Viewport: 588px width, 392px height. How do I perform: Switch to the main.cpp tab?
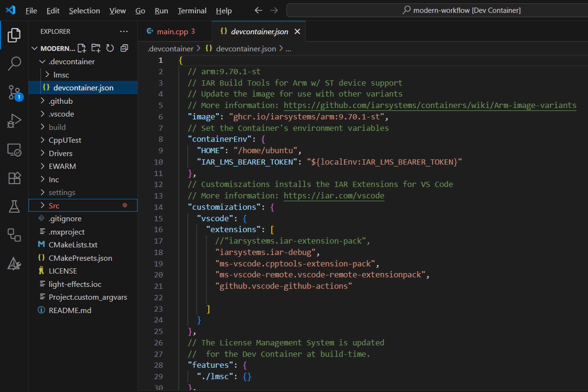coord(175,32)
